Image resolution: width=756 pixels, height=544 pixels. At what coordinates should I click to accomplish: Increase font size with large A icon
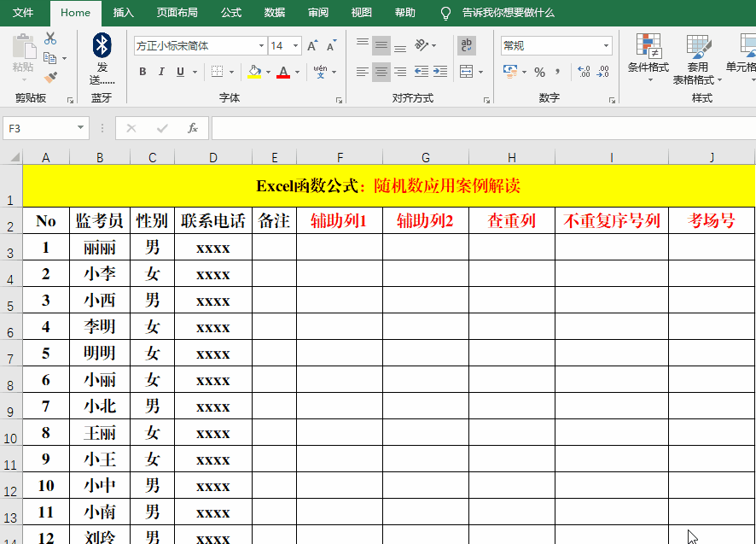(x=312, y=46)
